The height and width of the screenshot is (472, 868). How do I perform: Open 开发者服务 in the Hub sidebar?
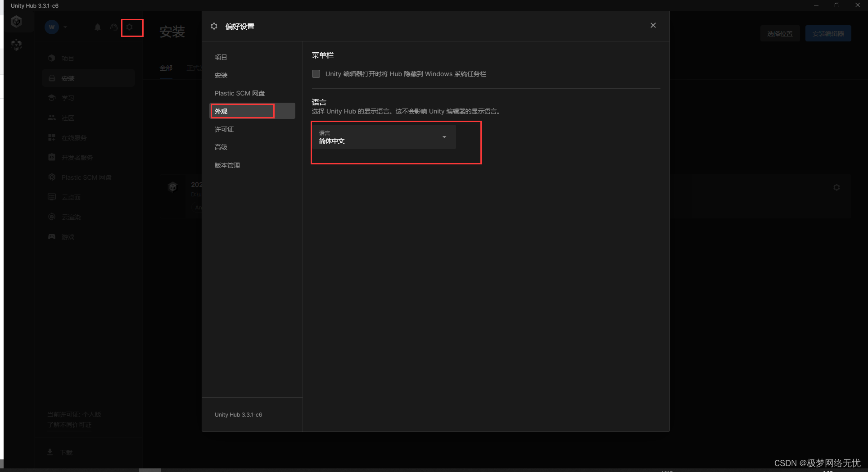click(88, 157)
